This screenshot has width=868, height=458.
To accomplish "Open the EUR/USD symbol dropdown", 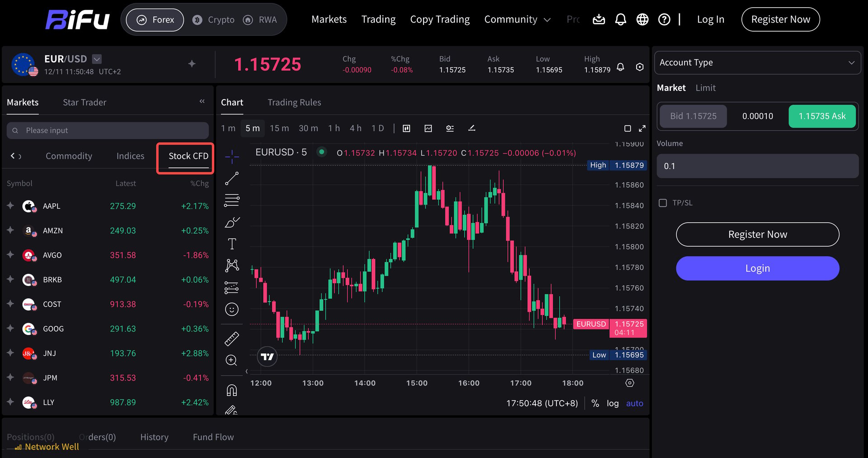I will tap(97, 59).
